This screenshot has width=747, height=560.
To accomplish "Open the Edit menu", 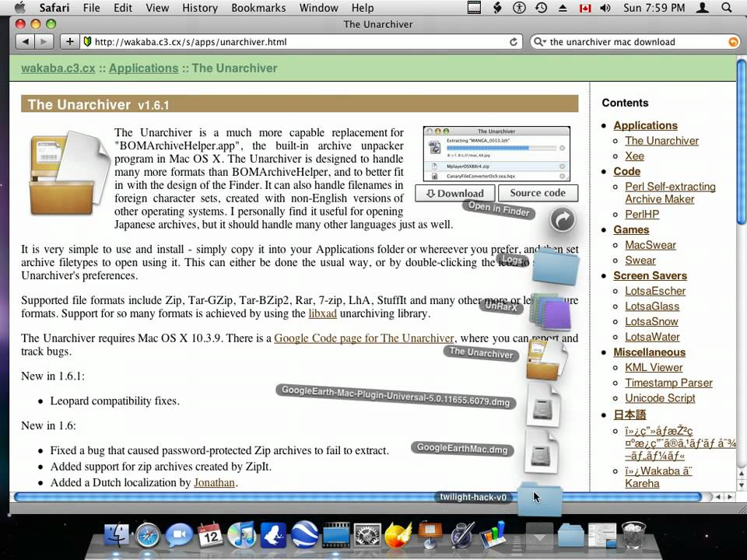I will click(x=123, y=8).
